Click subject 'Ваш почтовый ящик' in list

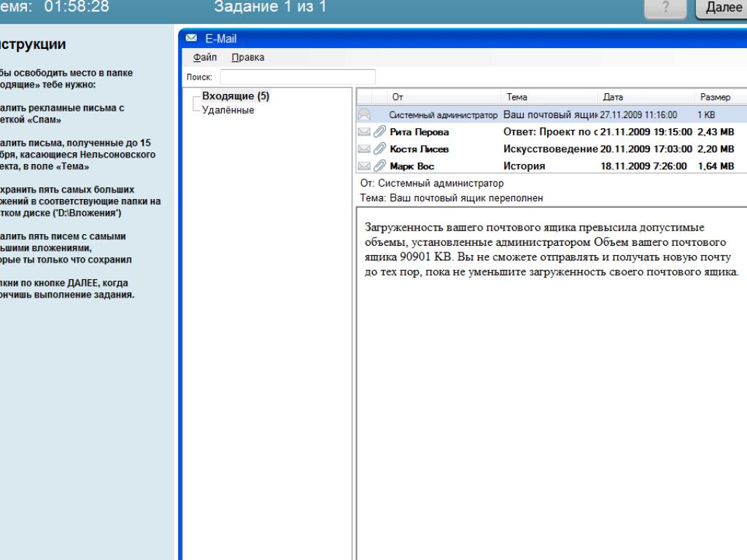pos(550,114)
